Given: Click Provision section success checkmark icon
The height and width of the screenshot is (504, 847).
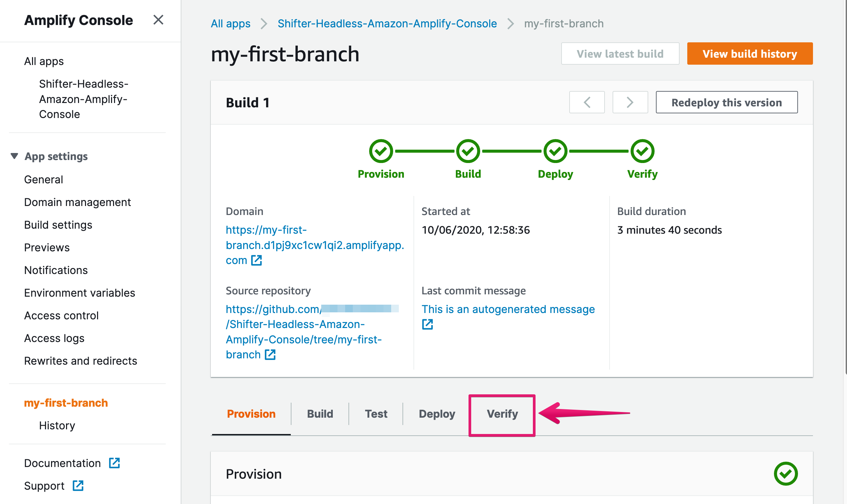Looking at the screenshot, I should pyautogui.click(x=786, y=474).
